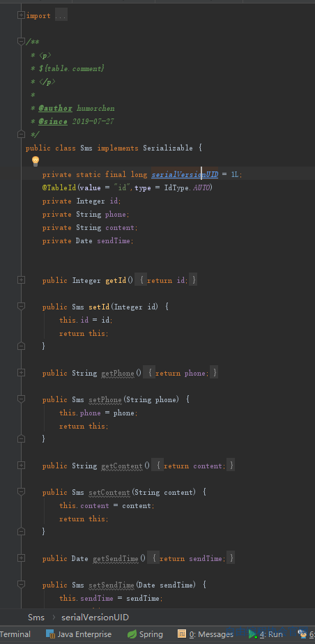This screenshot has height=644, width=315.
Task: Click the date 2019-07-27 in Javadoc
Action: coord(93,121)
